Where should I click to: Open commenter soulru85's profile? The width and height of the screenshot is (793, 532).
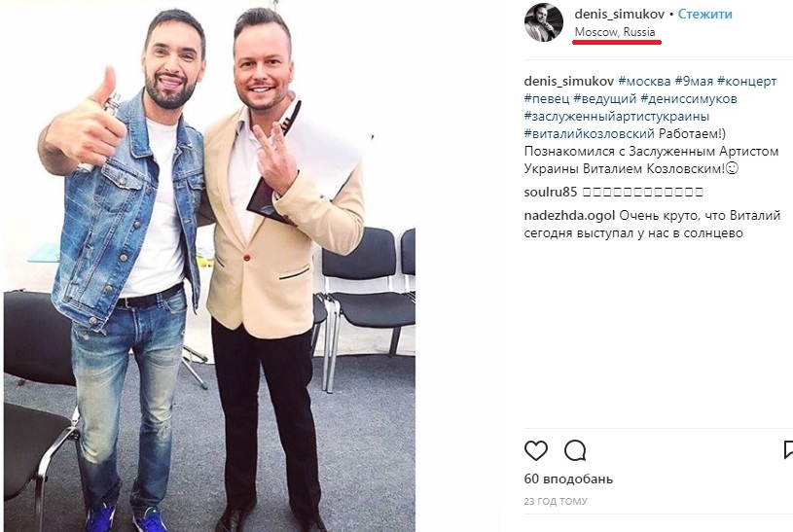[551, 193]
